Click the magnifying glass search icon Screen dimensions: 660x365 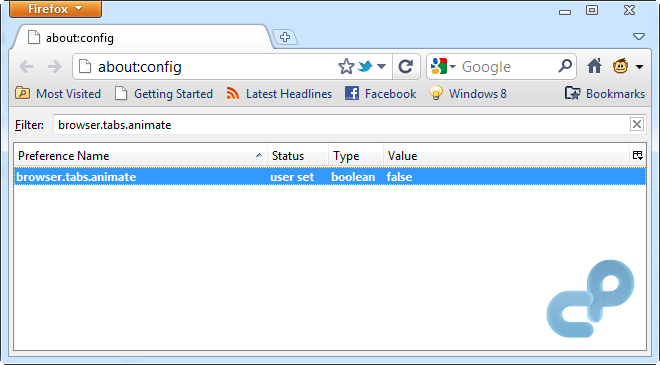(565, 66)
